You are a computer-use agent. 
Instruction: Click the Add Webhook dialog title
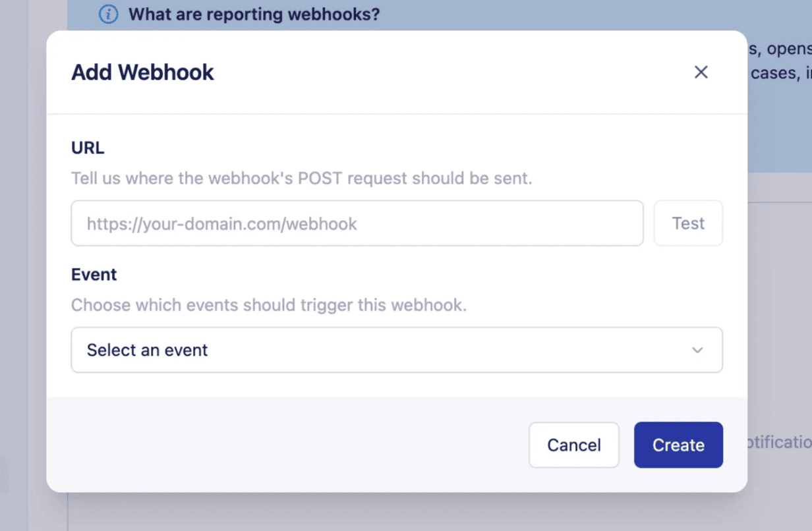[142, 72]
